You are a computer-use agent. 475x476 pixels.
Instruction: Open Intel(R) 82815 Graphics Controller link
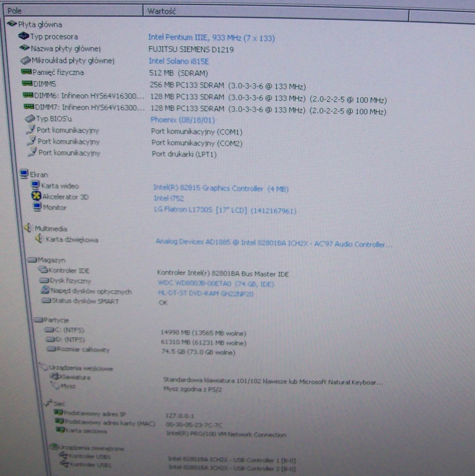coord(221,188)
